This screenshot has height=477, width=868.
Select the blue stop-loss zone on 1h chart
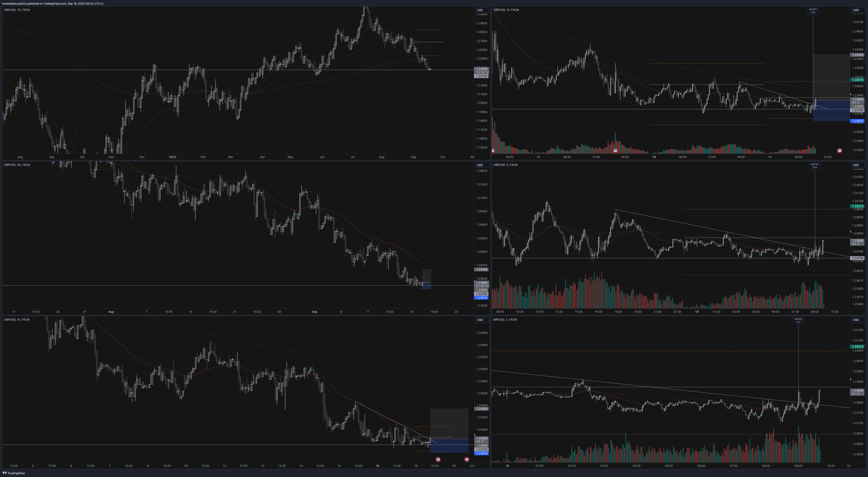click(449, 446)
